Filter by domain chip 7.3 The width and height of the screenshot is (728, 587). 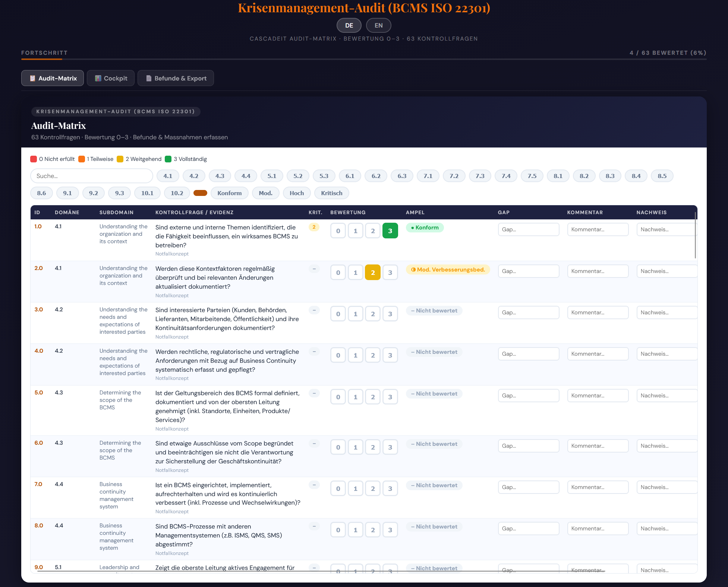pos(480,176)
